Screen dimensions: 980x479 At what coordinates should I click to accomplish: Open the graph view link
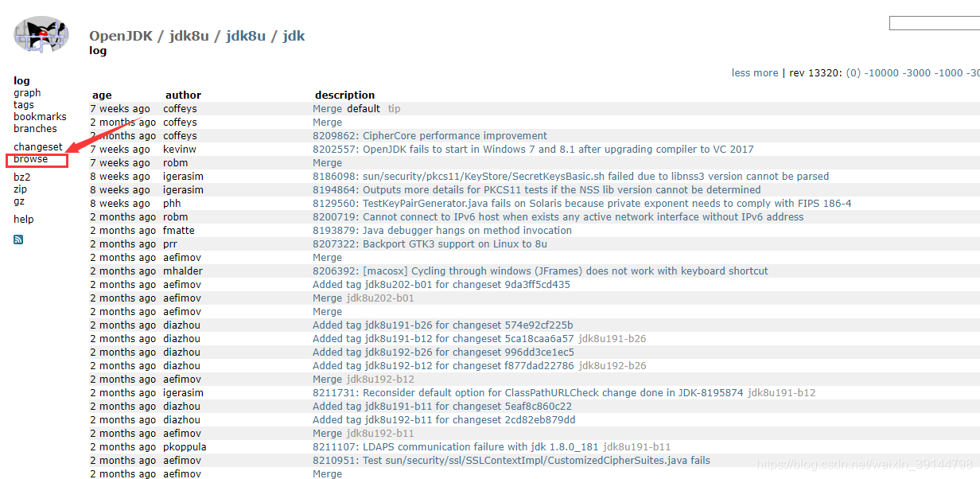[27, 93]
